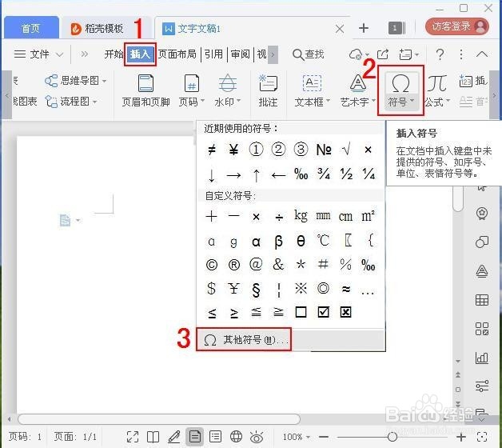Insert the kg unit symbol
This screenshot has height=448, width=502.
click(301, 216)
